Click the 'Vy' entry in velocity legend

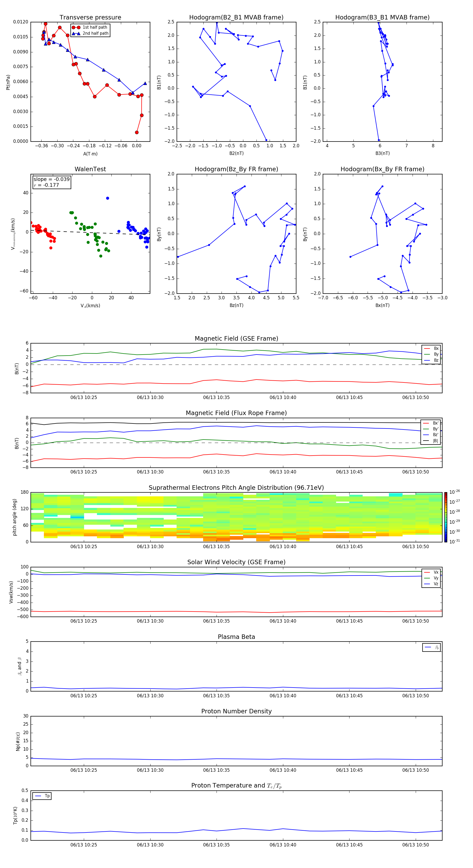[431, 578]
